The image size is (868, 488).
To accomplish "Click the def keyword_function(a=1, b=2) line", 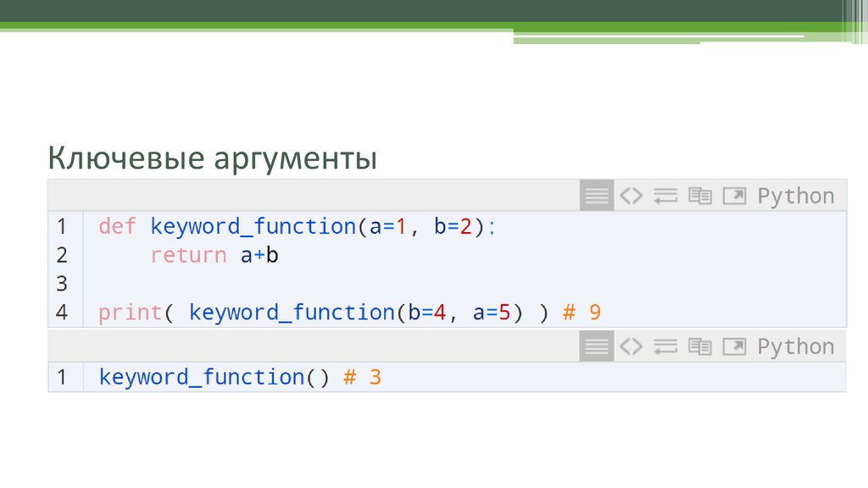I will click(294, 227).
